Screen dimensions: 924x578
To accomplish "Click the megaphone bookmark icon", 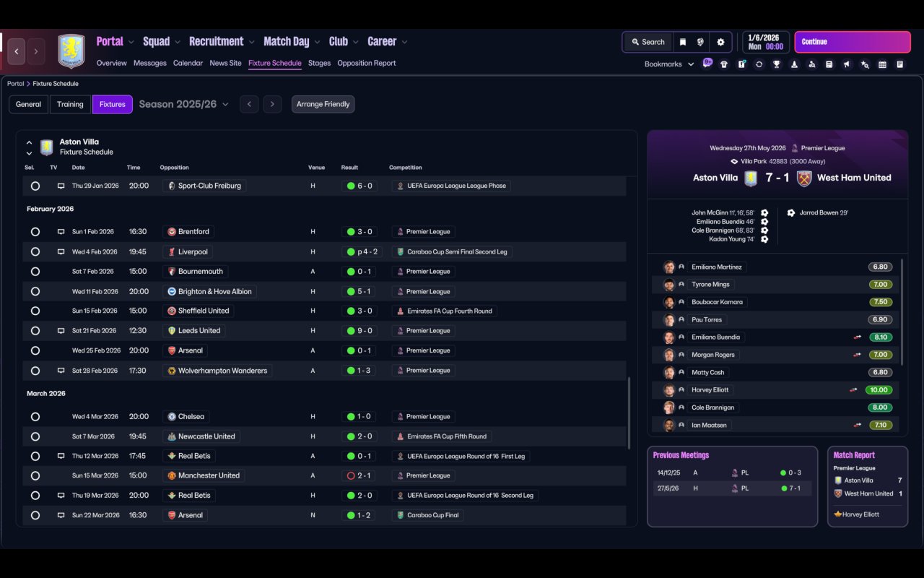I will coord(847,64).
